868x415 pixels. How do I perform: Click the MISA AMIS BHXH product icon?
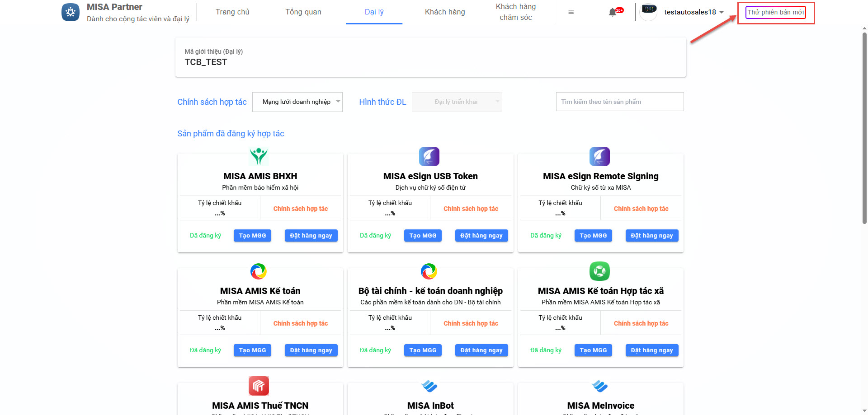pyautogui.click(x=259, y=156)
